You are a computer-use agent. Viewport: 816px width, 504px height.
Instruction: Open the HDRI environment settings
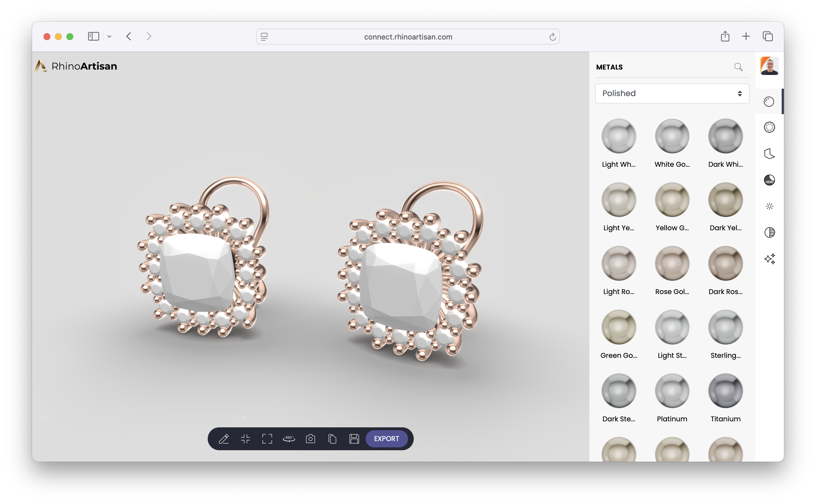click(x=769, y=180)
